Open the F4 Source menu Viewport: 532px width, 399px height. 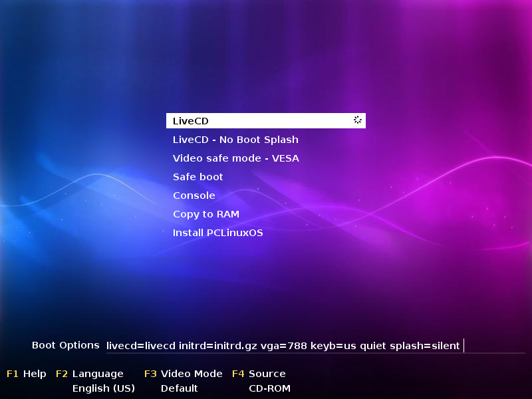pos(259,374)
